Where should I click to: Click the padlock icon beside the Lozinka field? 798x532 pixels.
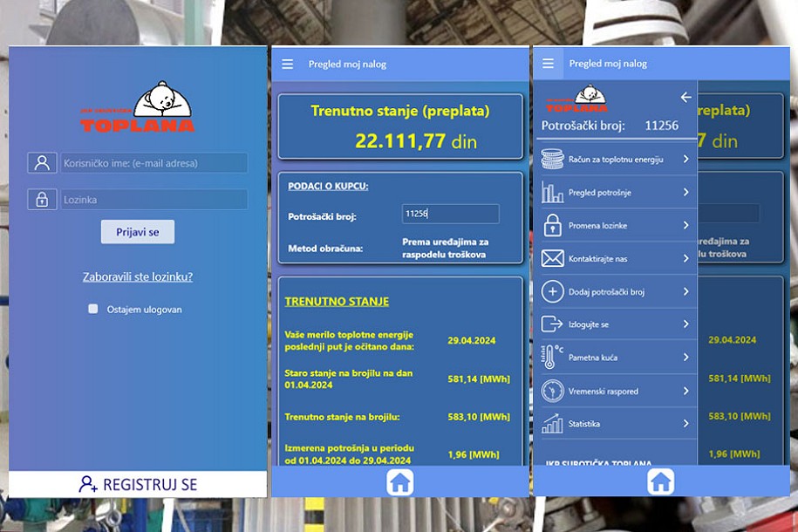click(x=42, y=200)
